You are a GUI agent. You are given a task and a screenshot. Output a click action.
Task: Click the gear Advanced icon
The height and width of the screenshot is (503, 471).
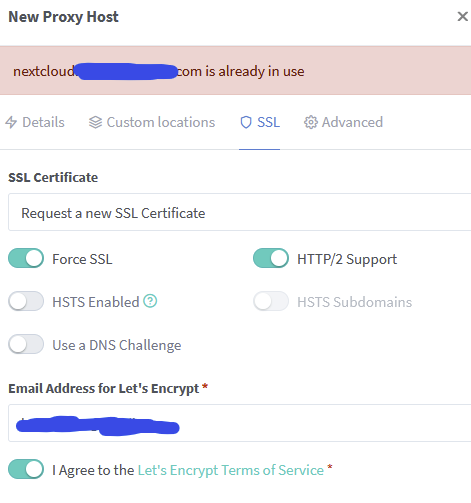click(x=311, y=122)
